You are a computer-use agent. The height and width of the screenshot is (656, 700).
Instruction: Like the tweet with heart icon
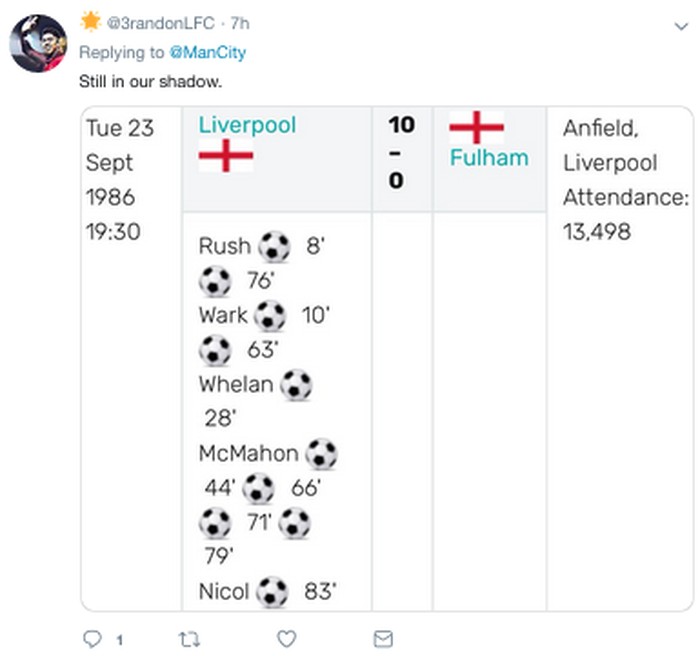tap(286, 638)
